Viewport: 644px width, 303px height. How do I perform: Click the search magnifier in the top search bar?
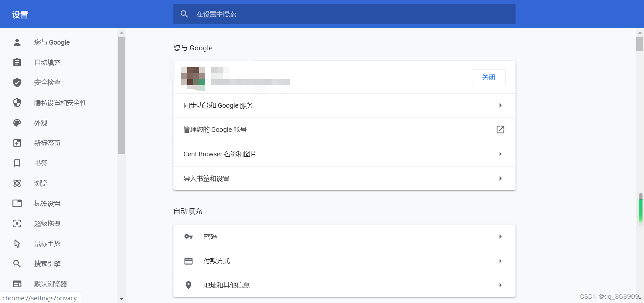[x=184, y=14]
